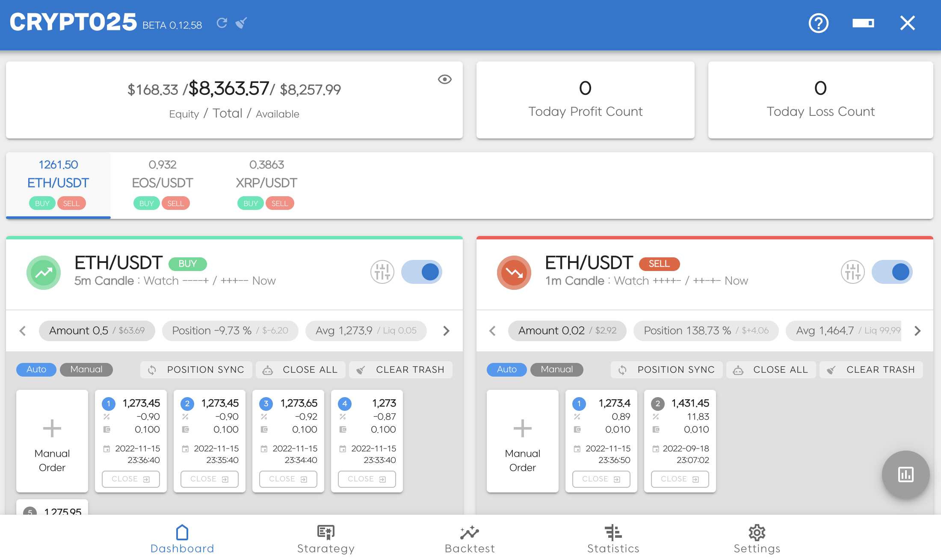Click POSITION SYNC in BUY panel
941x560 pixels.
196,370
